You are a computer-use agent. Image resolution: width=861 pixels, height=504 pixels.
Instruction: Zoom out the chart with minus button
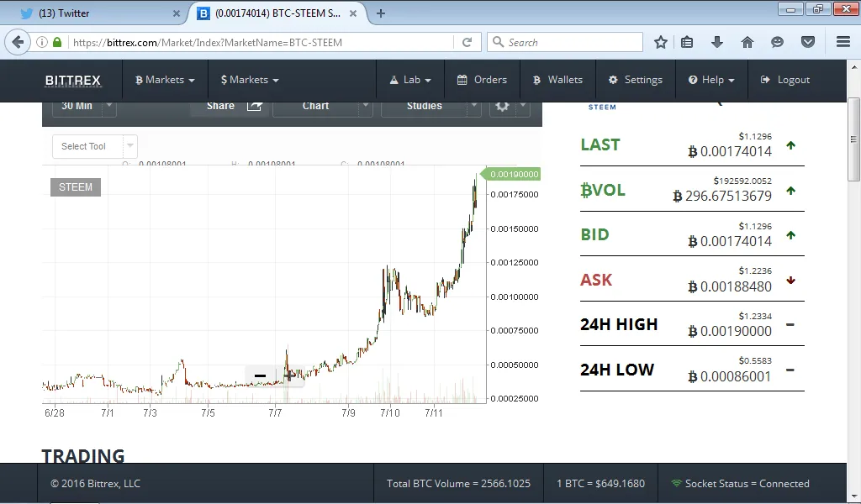point(261,375)
